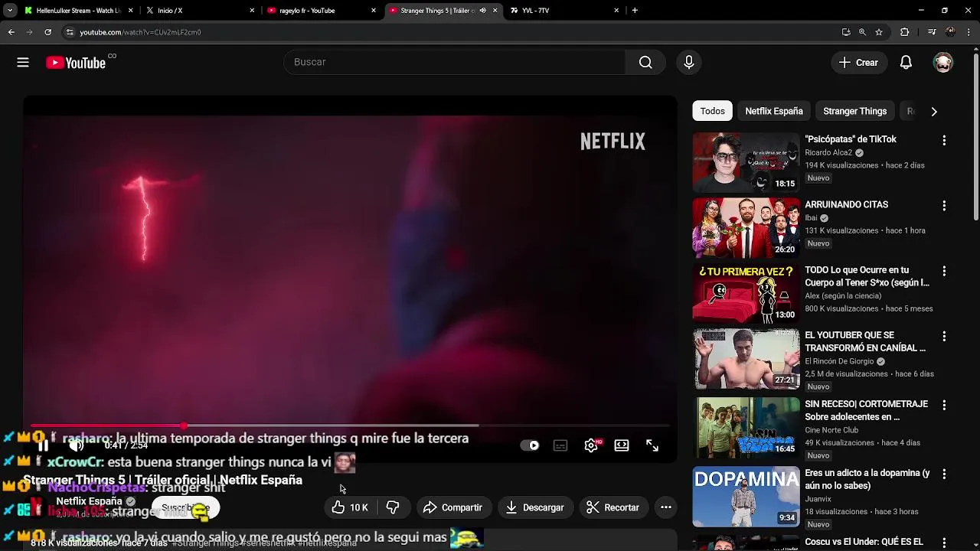The height and width of the screenshot is (551, 980).
Task: Open the tab search dropdown
Action: click(x=10, y=11)
